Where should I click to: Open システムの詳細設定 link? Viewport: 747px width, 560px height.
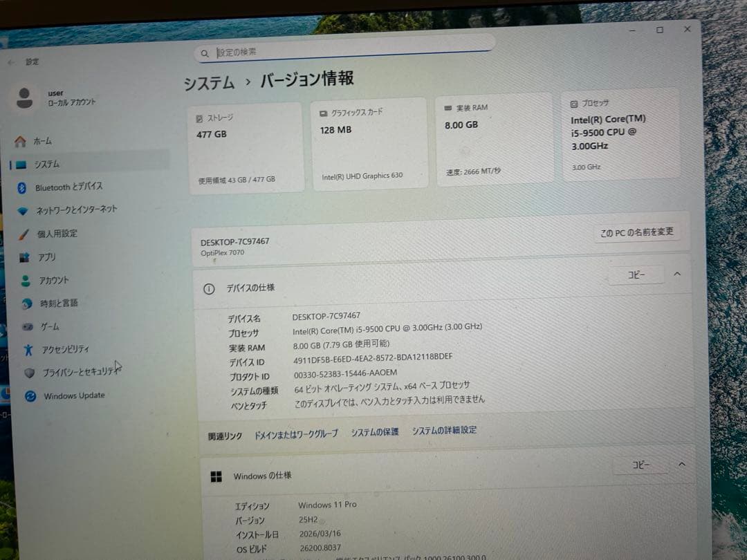444,430
